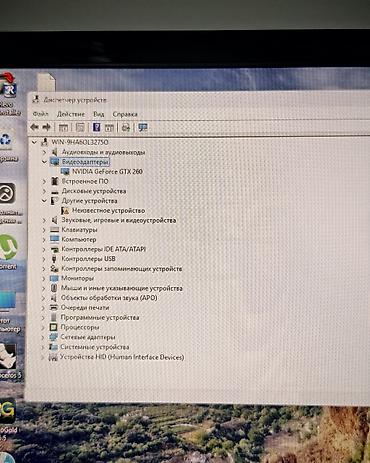The height and width of the screenshot is (463, 370).
Task: Select Аудиовходы и аудиовыходы label
Action: coord(103,152)
